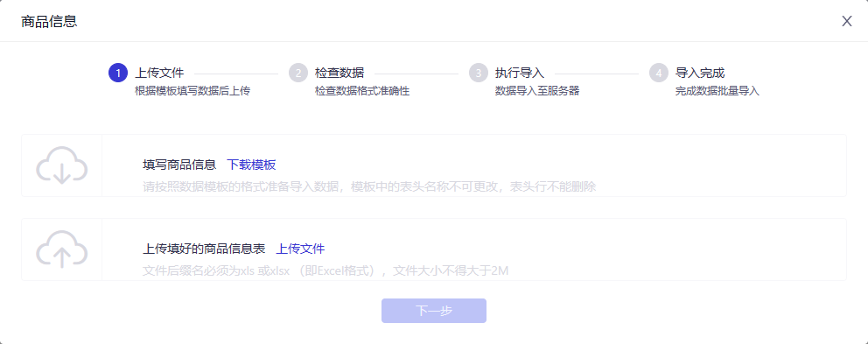Select step 4 circle 导入完成

click(659, 73)
